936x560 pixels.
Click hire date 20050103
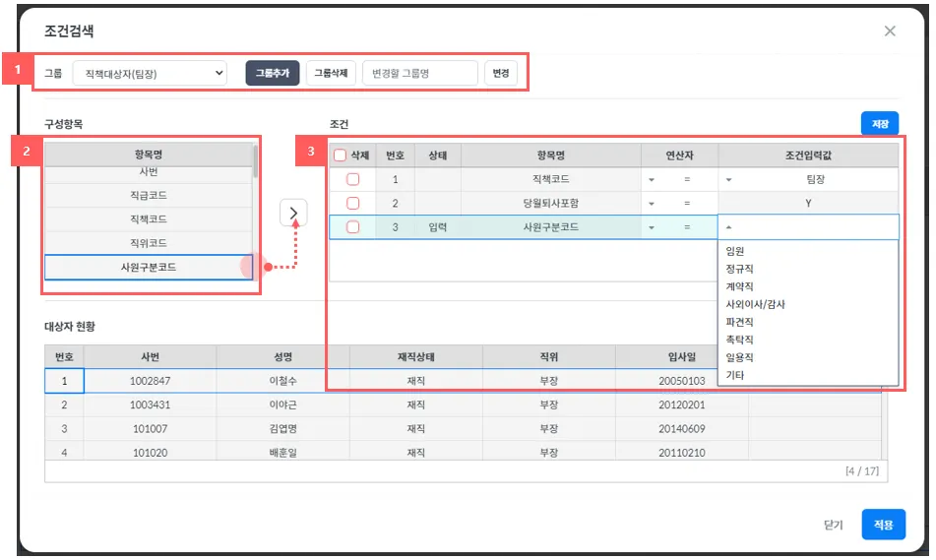[x=682, y=381]
